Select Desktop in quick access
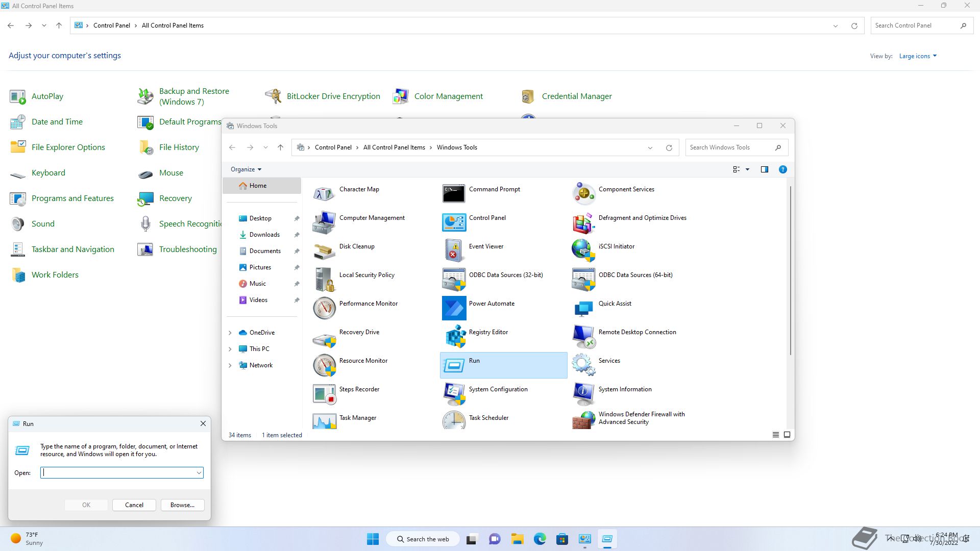 [x=262, y=218]
